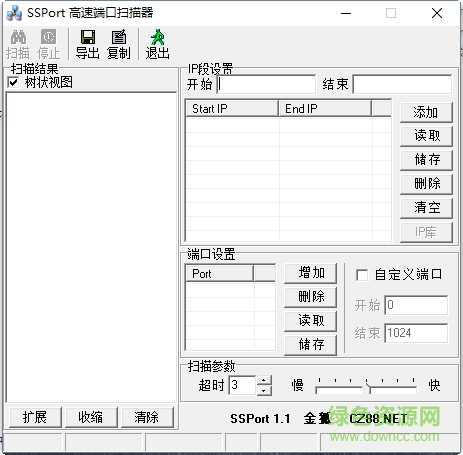This screenshot has width=463, height=455.
Task: Click the 退出 green running man icon
Action: (157, 37)
